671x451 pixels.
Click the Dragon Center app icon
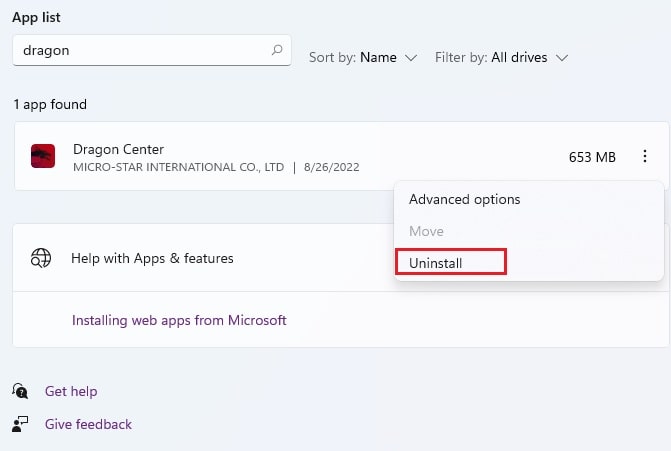click(x=43, y=156)
